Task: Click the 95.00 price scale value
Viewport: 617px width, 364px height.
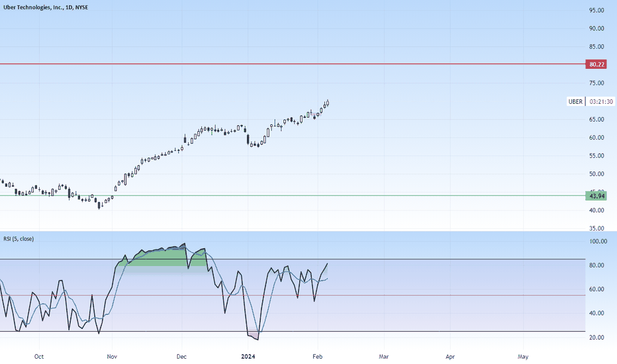Action: click(596, 10)
